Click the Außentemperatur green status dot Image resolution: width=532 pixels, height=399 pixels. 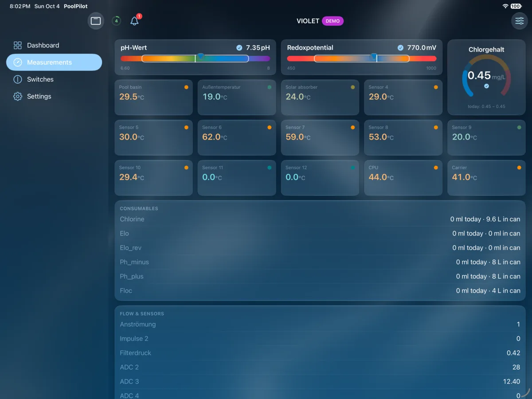(x=269, y=87)
